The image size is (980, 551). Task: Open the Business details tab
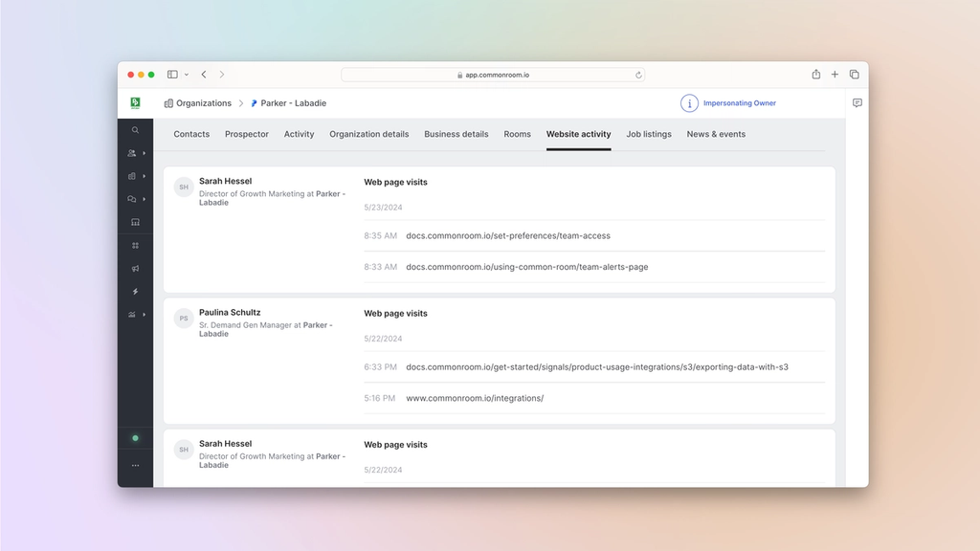[457, 134]
